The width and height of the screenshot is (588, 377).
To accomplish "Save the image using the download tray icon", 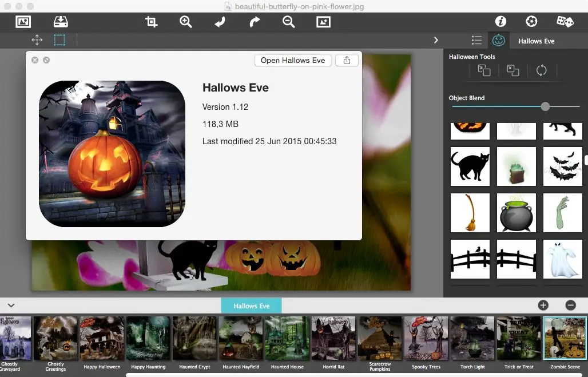I will tap(61, 22).
